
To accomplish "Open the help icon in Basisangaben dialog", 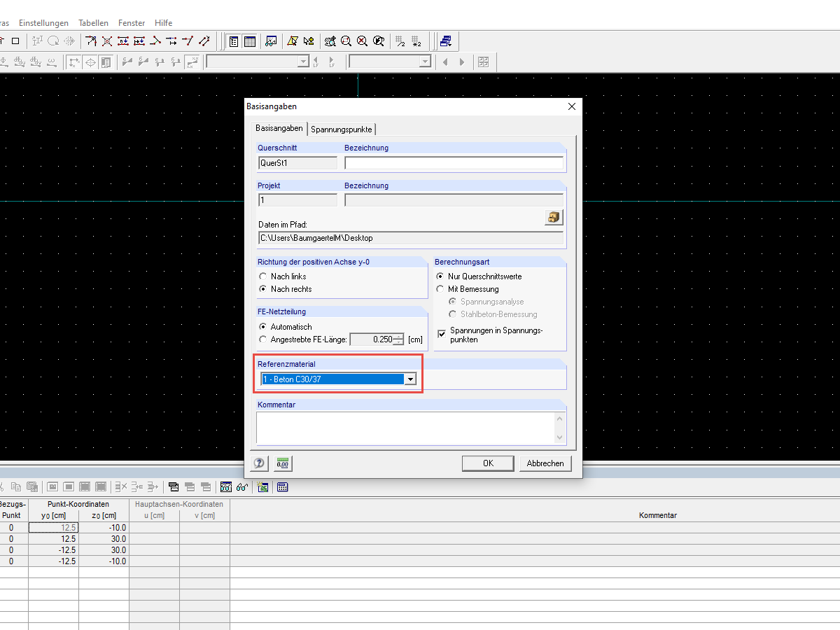I will (259, 463).
